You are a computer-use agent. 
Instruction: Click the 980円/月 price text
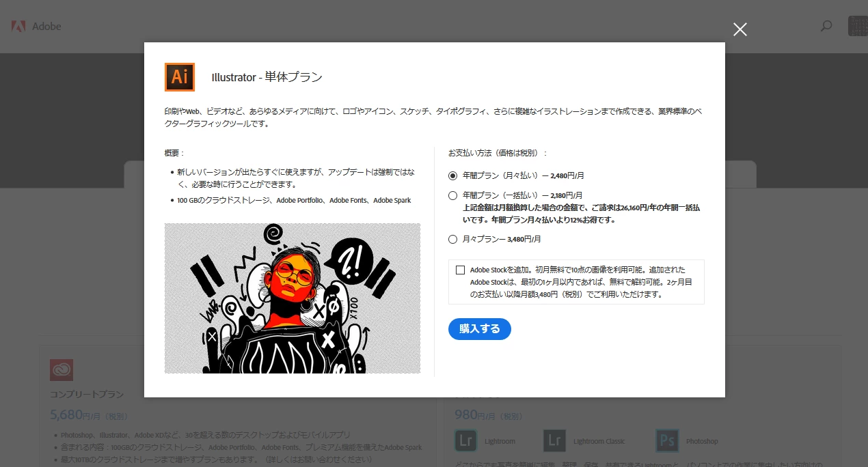coord(489,414)
